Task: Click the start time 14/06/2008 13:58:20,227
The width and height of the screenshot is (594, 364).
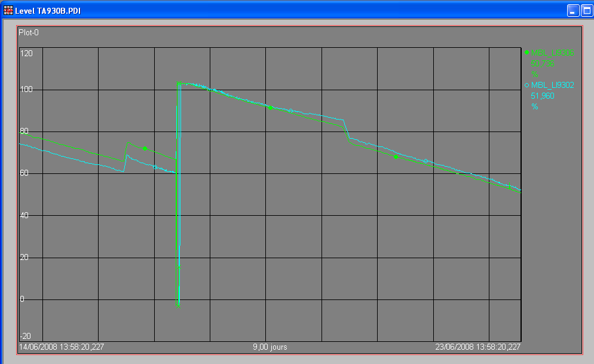Action: point(62,347)
